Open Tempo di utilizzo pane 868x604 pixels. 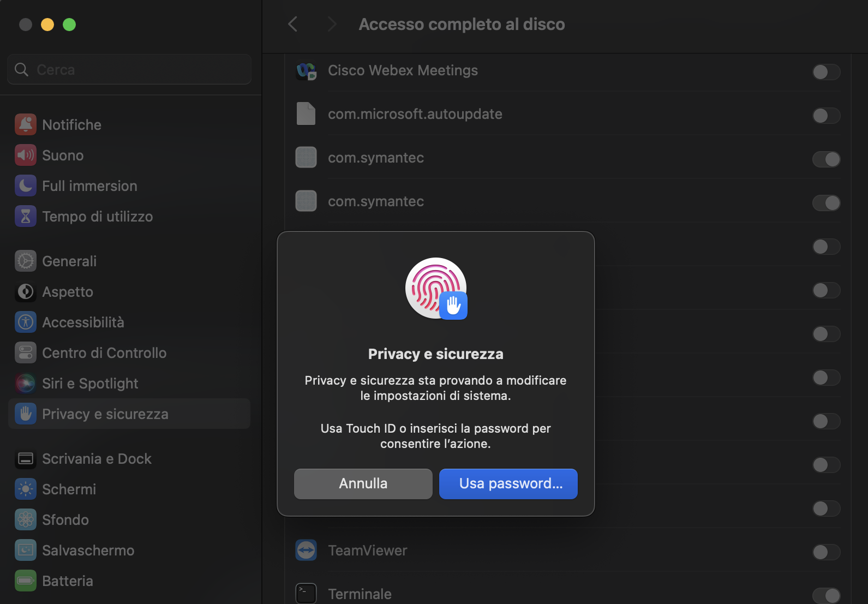[129, 217]
